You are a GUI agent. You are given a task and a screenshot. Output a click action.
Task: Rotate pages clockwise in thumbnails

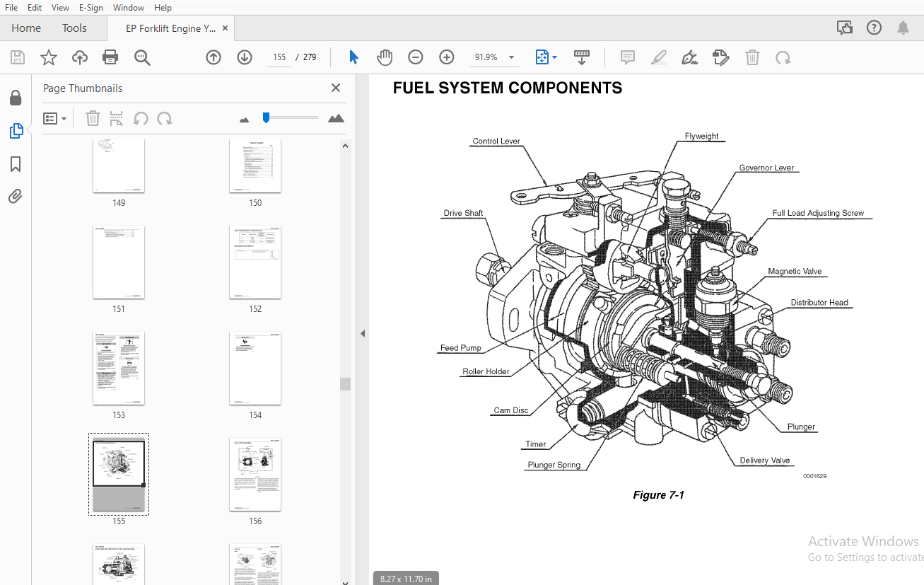[x=165, y=119]
